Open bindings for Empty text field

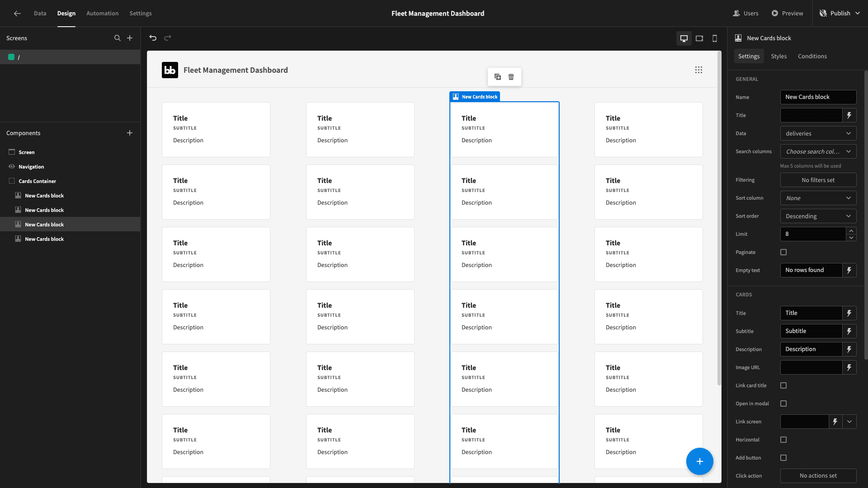pyautogui.click(x=849, y=270)
